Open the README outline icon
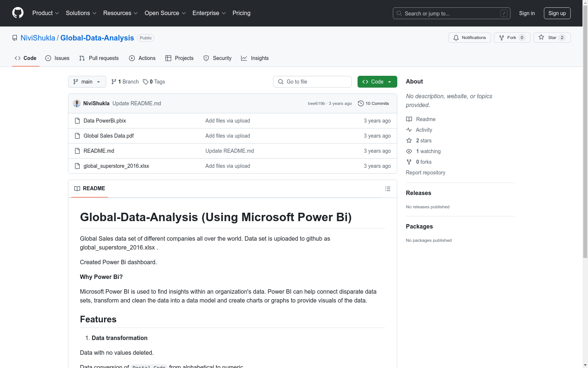 click(x=388, y=189)
